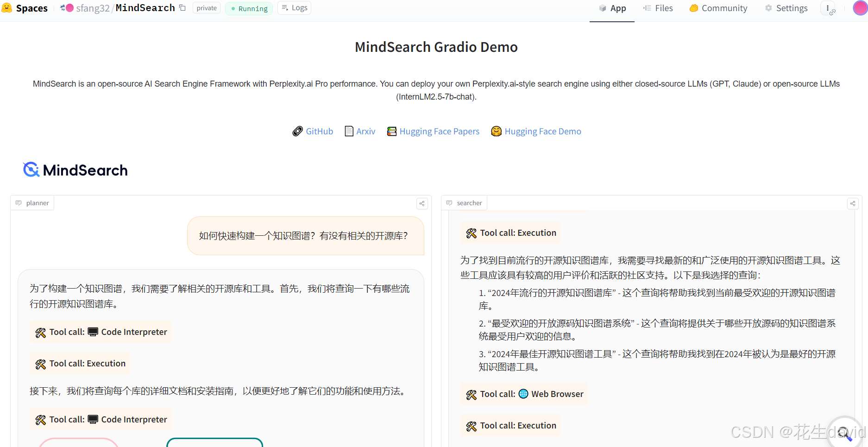Open the Spaces home link

click(x=31, y=8)
